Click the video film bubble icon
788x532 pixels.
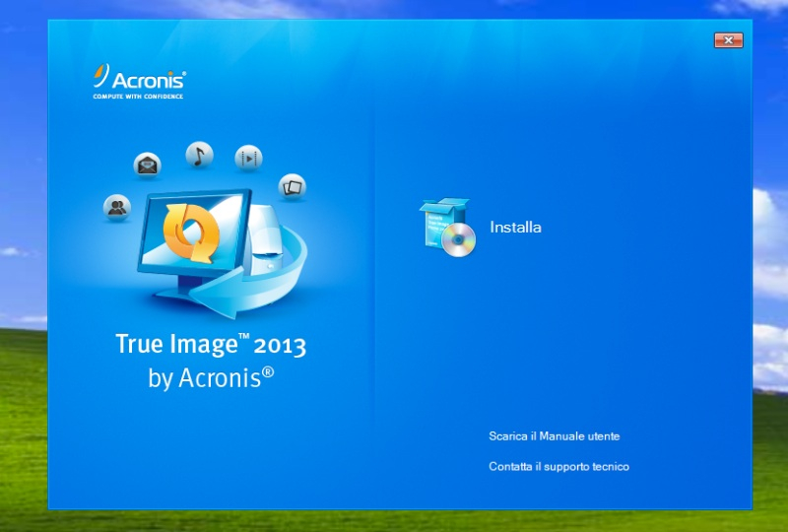[249, 157]
